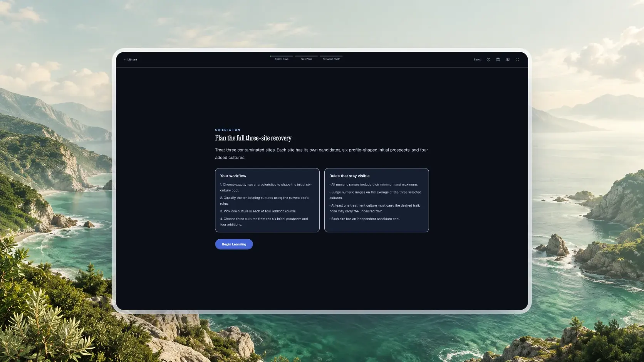
Task: Open the feedback comment icon
Action: point(508,60)
